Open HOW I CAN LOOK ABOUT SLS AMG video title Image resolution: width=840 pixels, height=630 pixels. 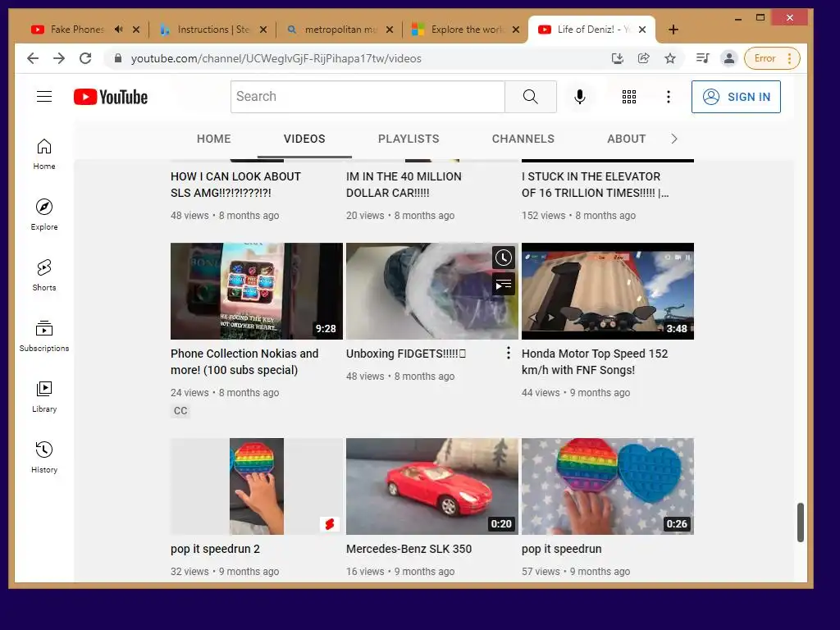235,185
